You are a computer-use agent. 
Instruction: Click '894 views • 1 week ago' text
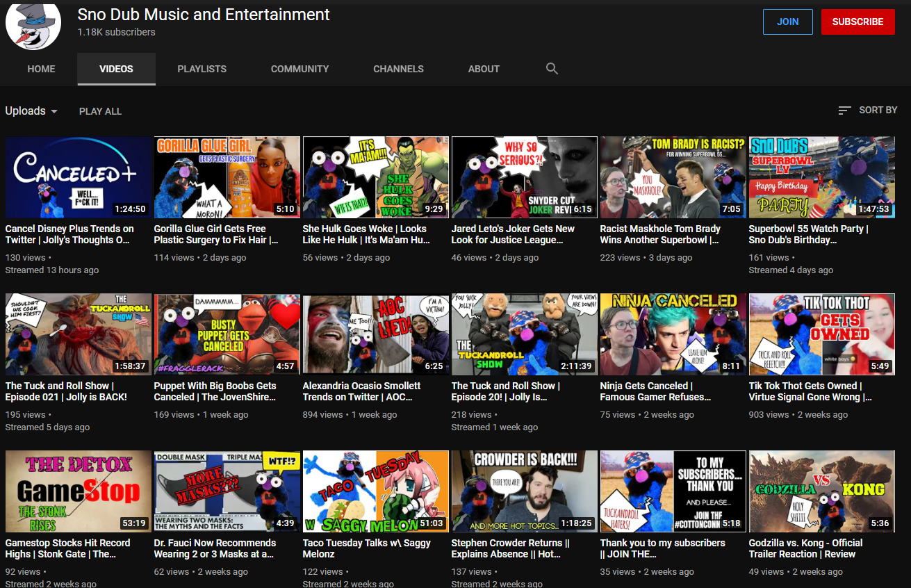[350, 414]
